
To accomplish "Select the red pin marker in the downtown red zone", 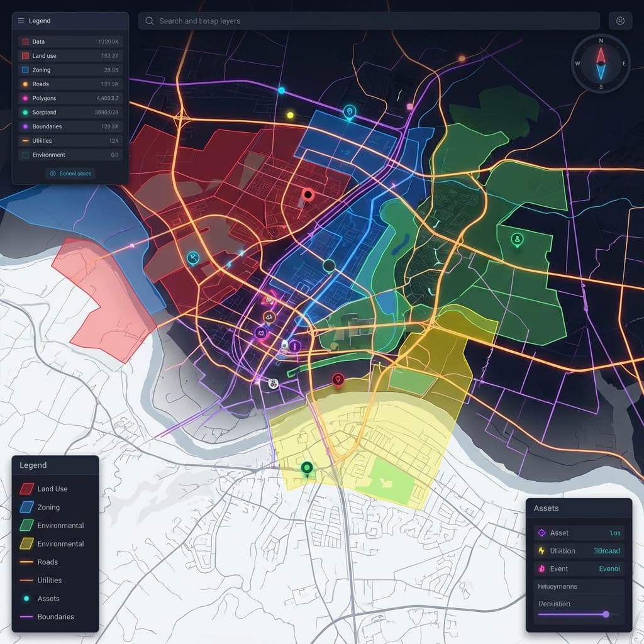I will point(308,193).
